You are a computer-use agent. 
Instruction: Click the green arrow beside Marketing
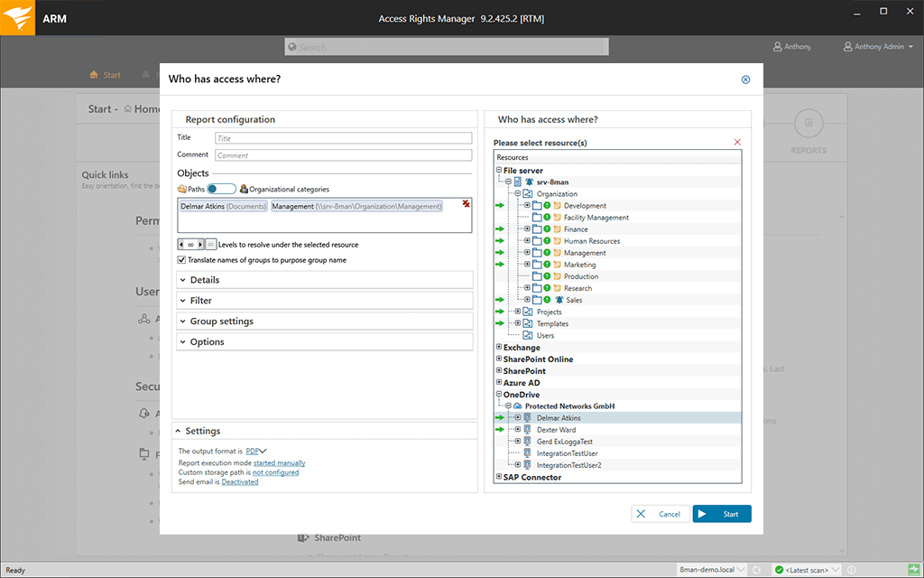499,264
